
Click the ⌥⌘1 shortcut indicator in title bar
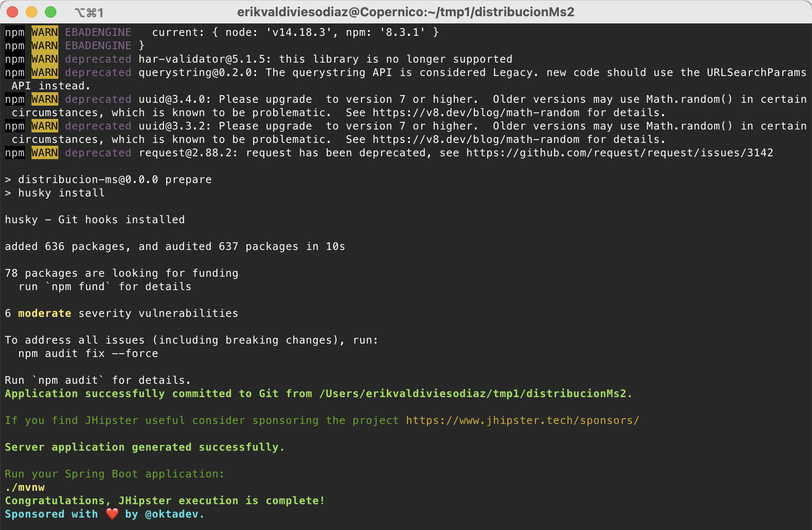pos(89,12)
